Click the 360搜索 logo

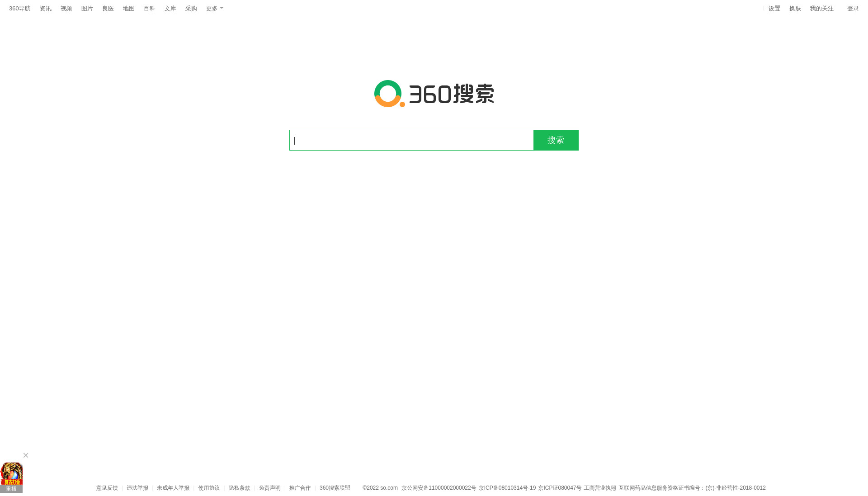point(434,94)
